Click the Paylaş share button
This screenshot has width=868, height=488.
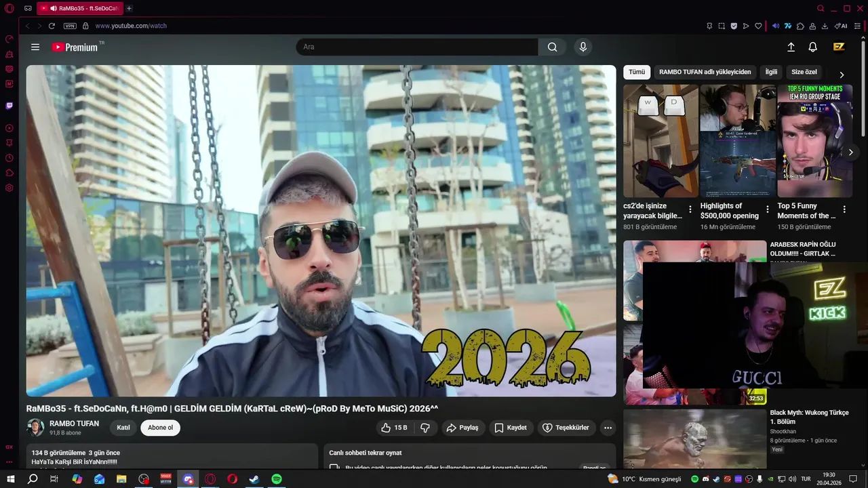point(462,428)
